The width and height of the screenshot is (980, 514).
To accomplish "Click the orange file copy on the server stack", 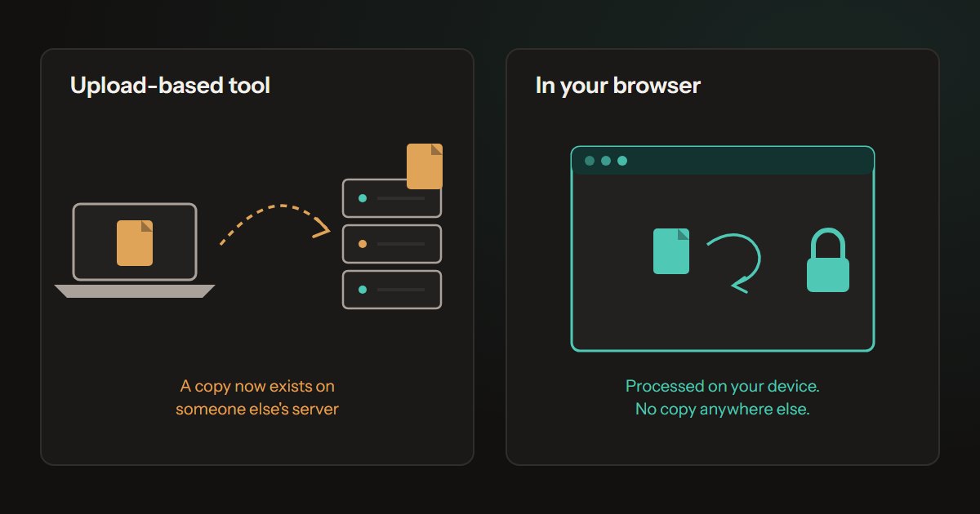I will [425, 166].
